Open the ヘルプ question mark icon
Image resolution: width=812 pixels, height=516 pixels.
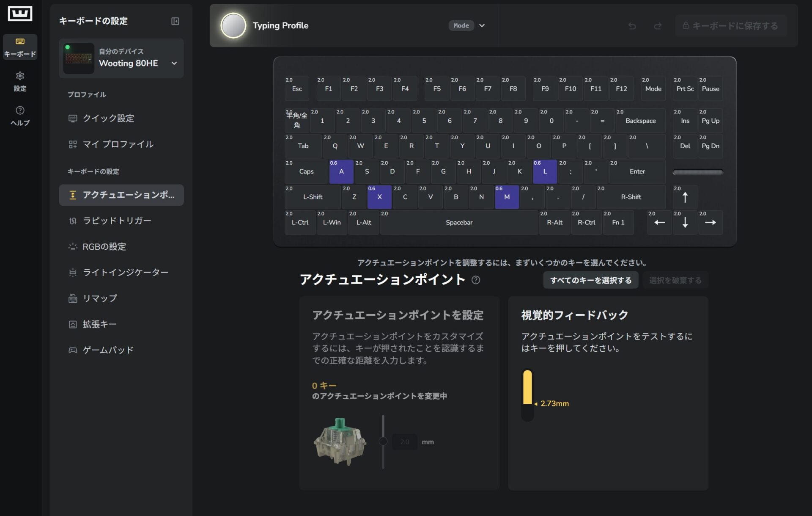(20, 110)
